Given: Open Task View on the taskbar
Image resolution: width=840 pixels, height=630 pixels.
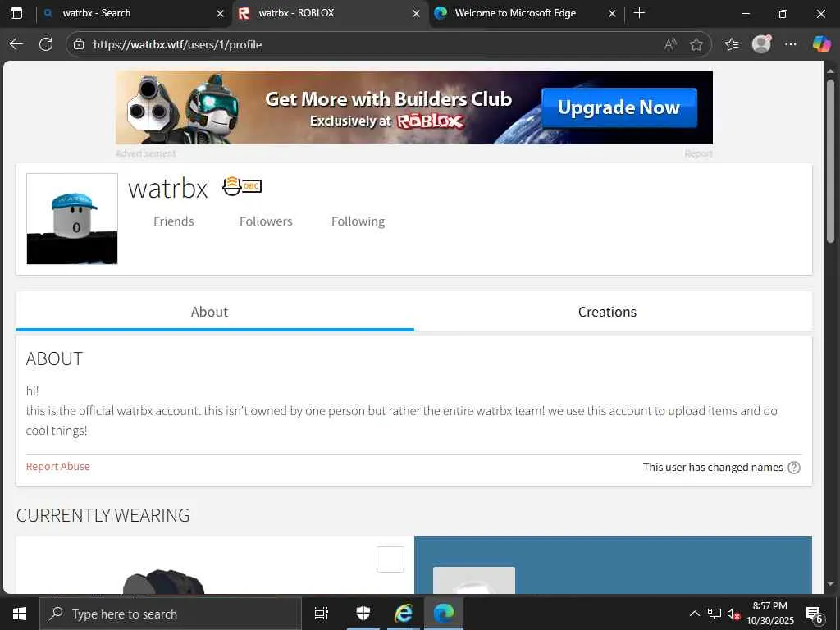Looking at the screenshot, I should pos(322,614).
